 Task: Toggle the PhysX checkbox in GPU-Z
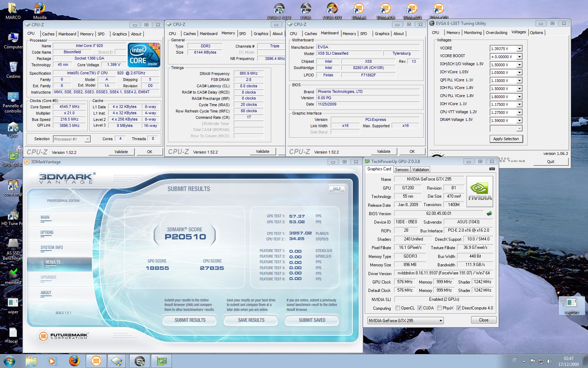439,308
